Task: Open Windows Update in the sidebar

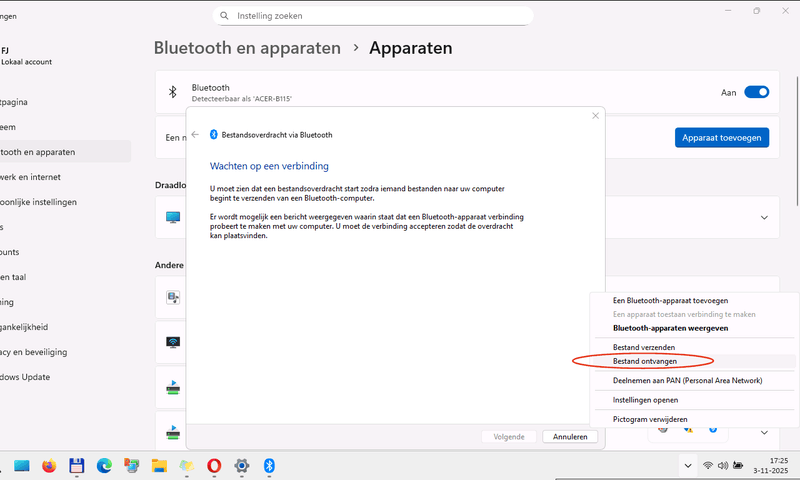Action: [25, 377]
